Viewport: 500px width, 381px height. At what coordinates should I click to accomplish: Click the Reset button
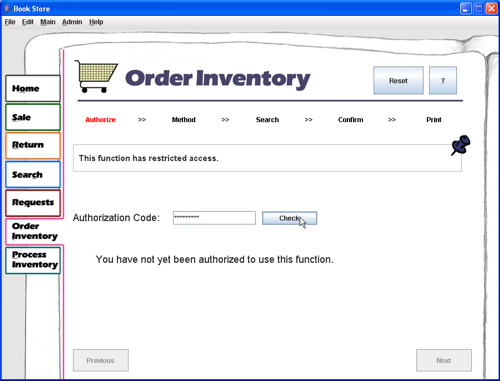coord(398,80)
